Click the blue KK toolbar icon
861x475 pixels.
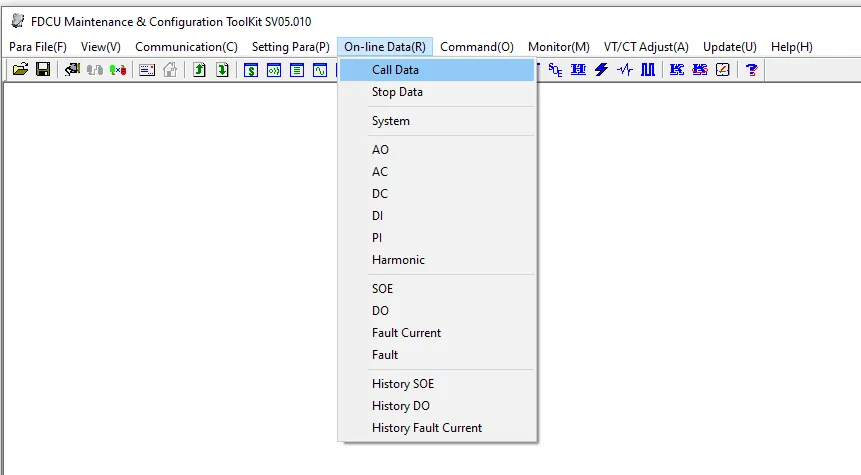tap(676, 70)
